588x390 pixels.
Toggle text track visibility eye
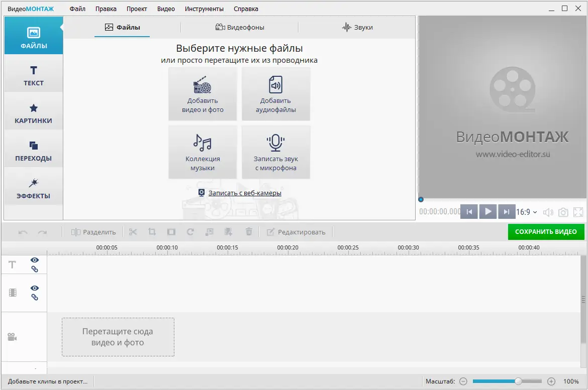35,260
